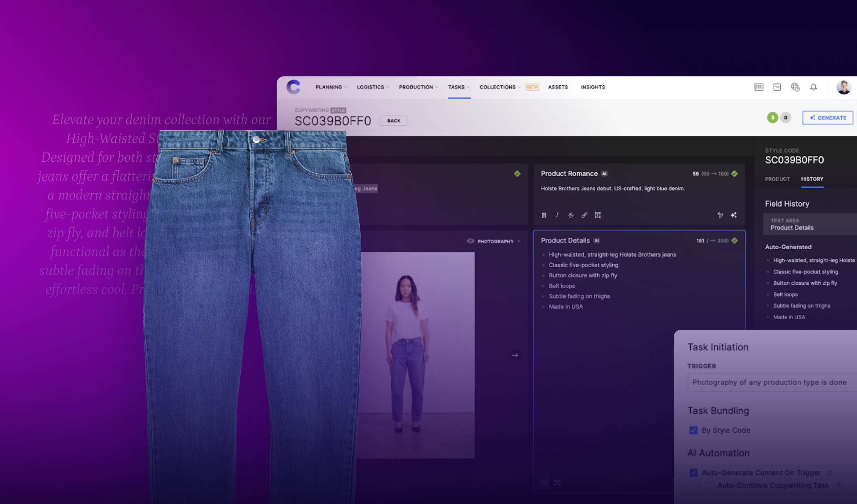Expand the Collections menu dropdown
This screenshot has height=504, width=857.
[500, 87]
